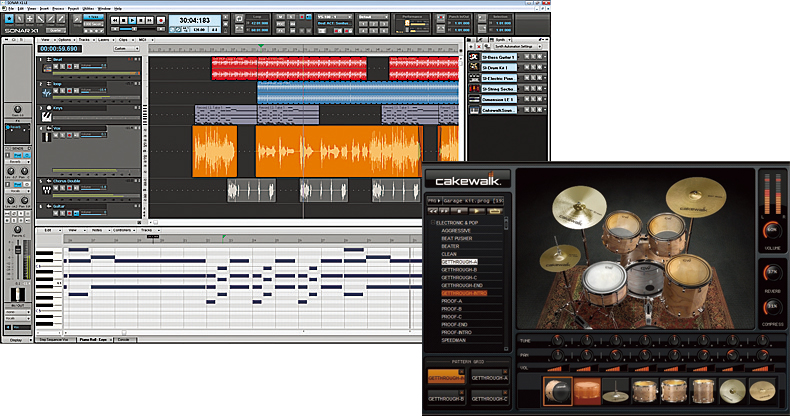Open the Bass Guitar synth icon in rack

point(474,57)
